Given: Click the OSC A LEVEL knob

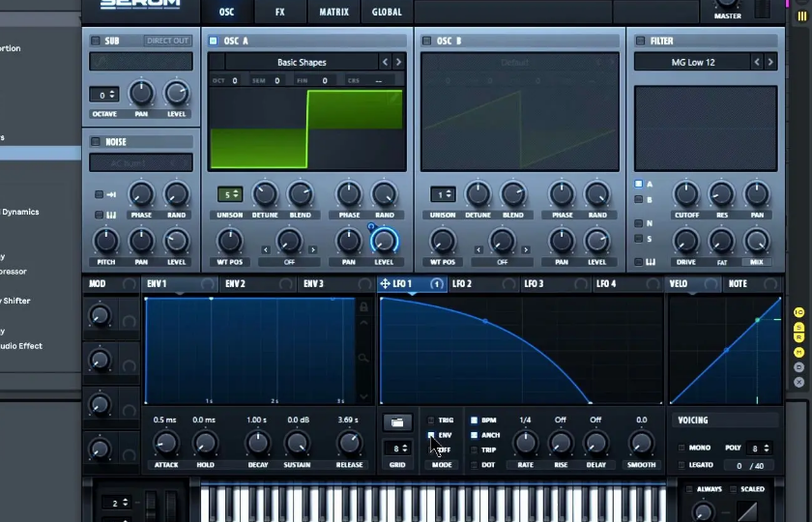Looking at the screenshot, I should pyautogui.click(x=384, y=241).
